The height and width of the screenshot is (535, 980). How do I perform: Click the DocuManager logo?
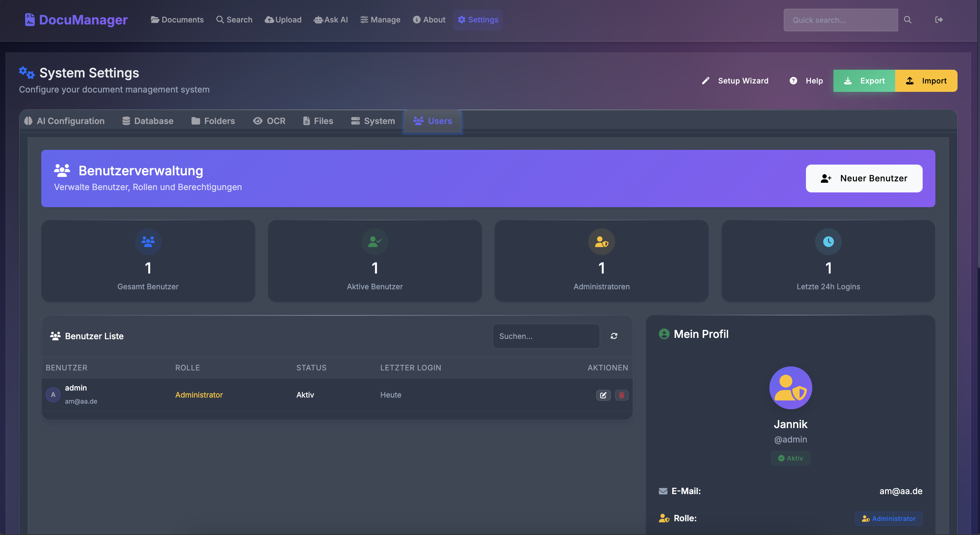coord(76,20)
